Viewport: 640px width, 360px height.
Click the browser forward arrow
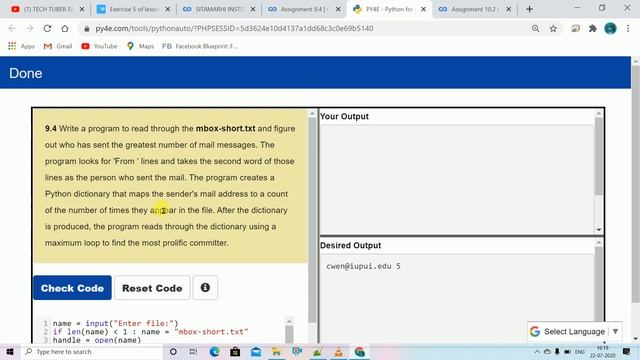tap(30, 28)
